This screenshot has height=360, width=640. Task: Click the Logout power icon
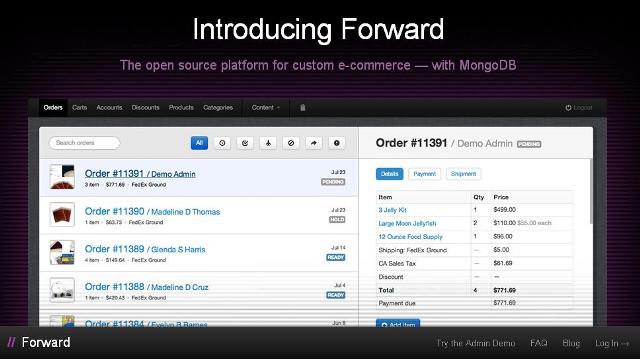point(568,108)
